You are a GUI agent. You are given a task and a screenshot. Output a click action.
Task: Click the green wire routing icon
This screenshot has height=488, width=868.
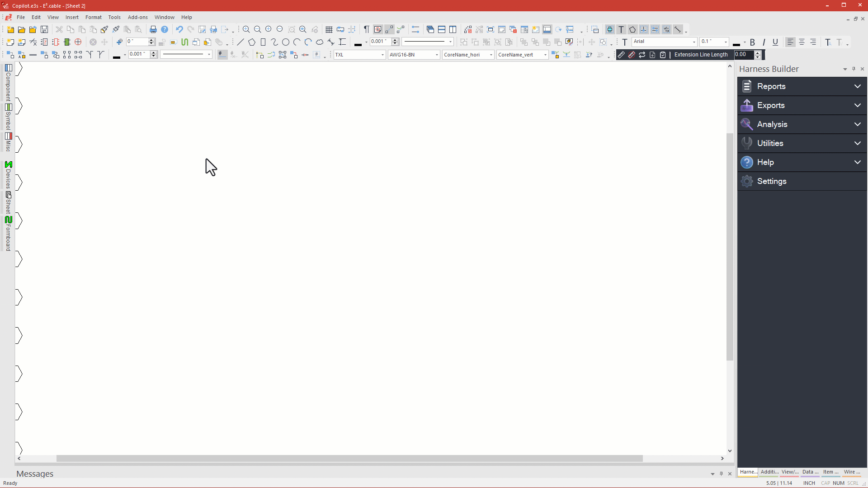(x=184, y=42)
